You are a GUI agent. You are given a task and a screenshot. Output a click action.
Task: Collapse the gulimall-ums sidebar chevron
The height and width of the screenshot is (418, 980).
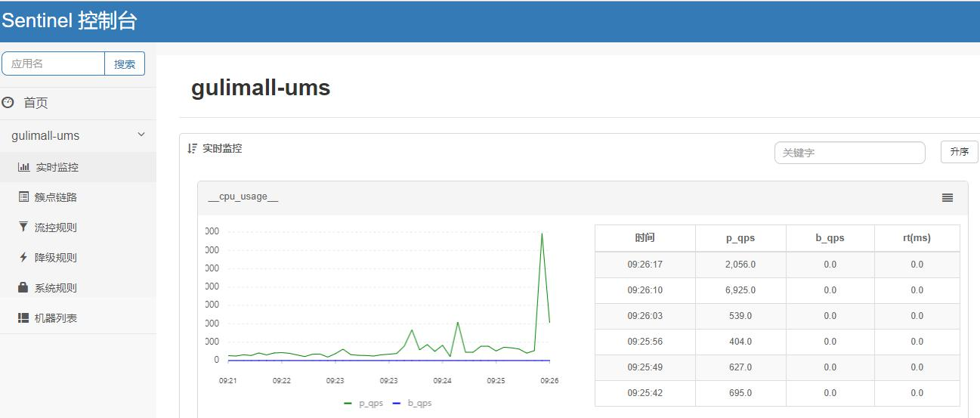pos(141,135)
